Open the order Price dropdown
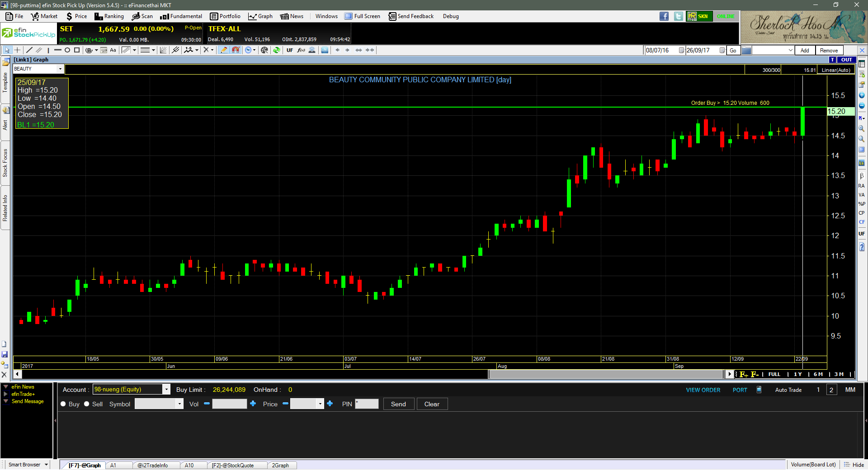This screenshot has height=470, width=868. click(x=321, y=404)
